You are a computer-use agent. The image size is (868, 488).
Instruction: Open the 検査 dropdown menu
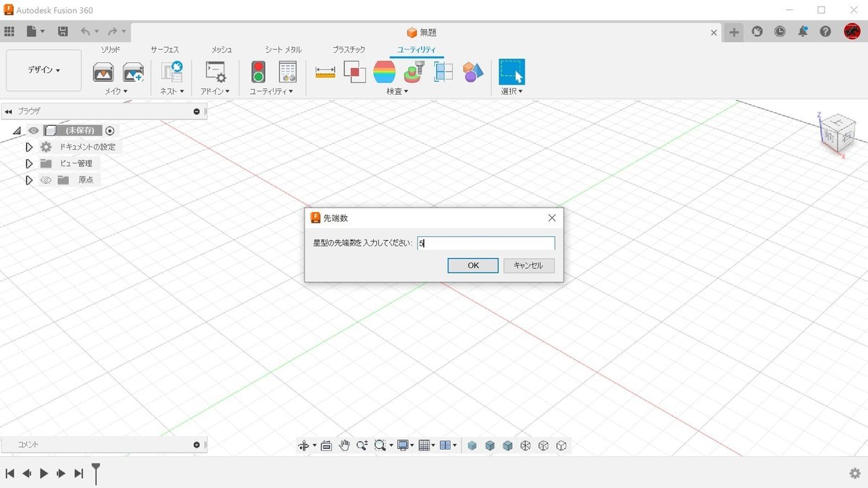tap(397, 92)
